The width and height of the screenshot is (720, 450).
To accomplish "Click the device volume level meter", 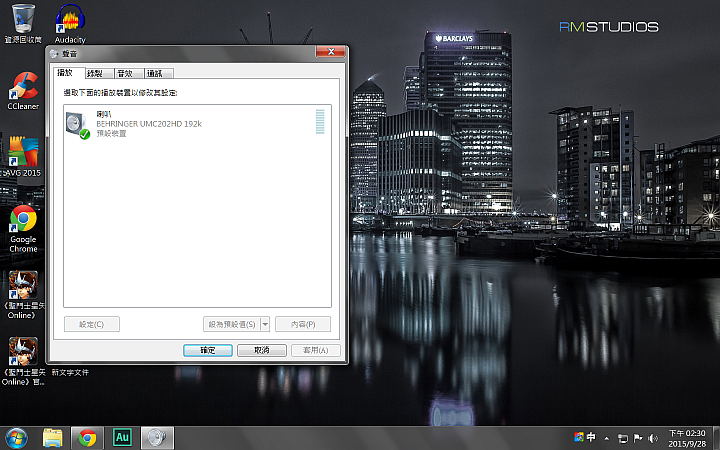I will click(x=320, y=122).
